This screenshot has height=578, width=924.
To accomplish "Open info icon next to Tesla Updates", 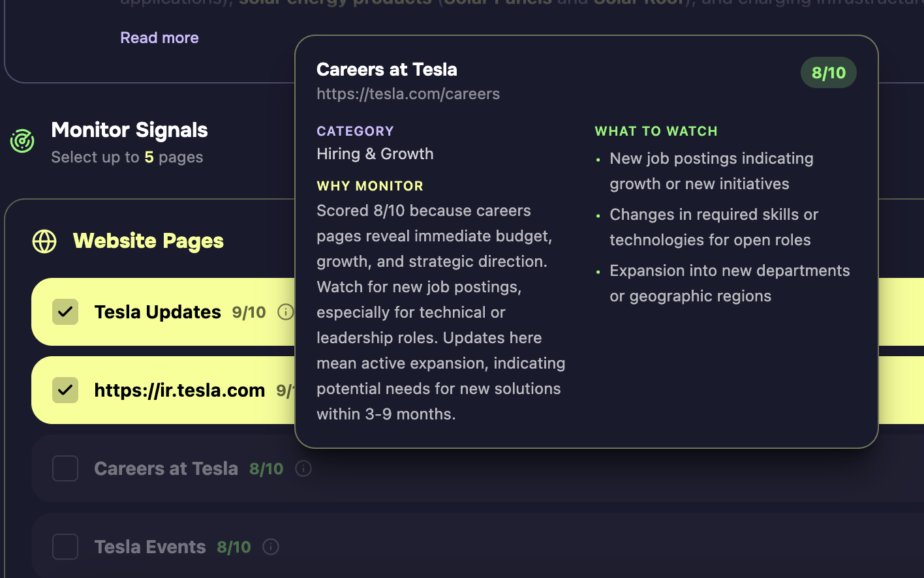I will coord(285,312).
